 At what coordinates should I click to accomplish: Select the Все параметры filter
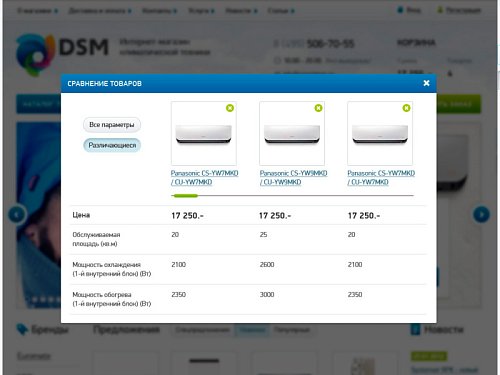point(112,125)
